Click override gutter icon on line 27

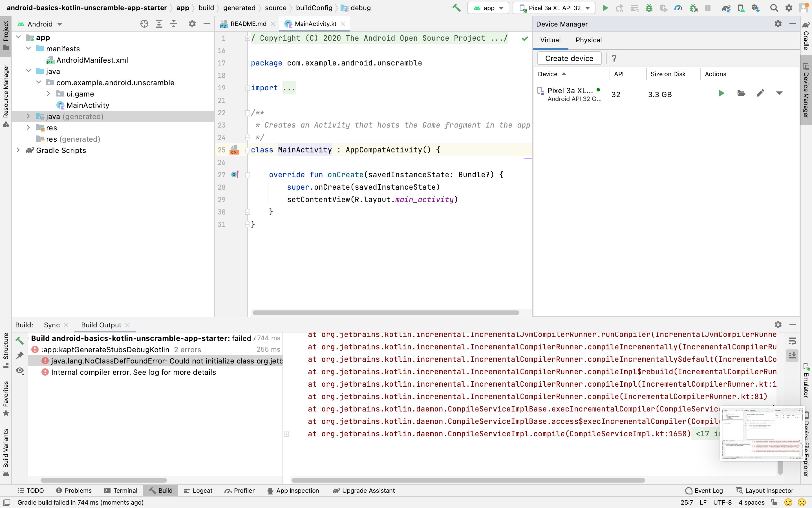coord(235,174)
